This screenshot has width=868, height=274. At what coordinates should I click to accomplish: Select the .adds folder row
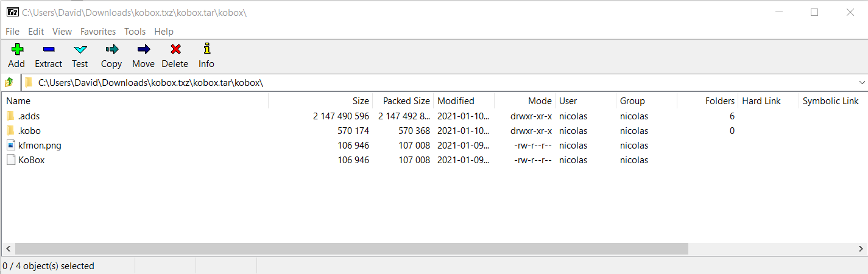click(29, 116)
